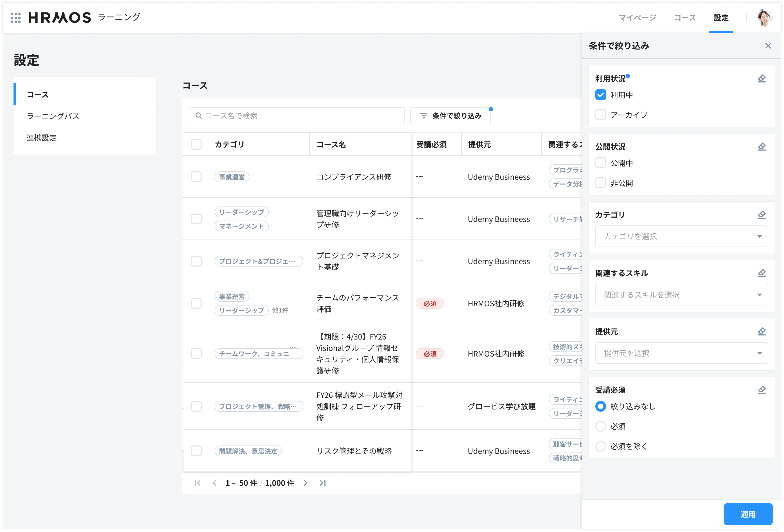
Task: Go to next page arrow in pagination
Action: tap(305, 483)
